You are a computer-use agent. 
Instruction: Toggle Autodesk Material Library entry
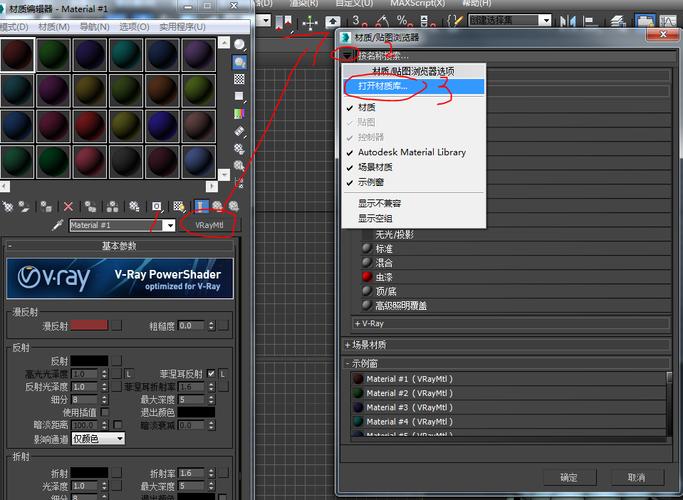[x=412, y=152]
